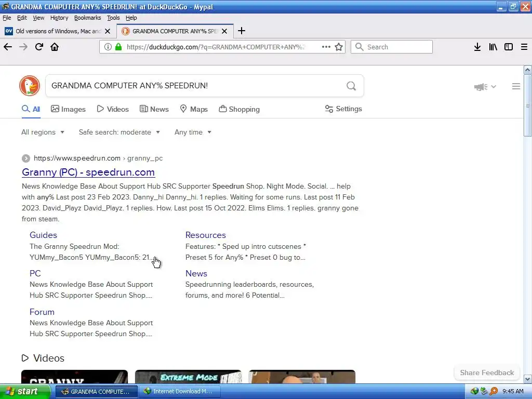Open the Guides sitelink
The height and width of the screenshot is (399, 532).
pyautogui.click(x=43, y=235)
